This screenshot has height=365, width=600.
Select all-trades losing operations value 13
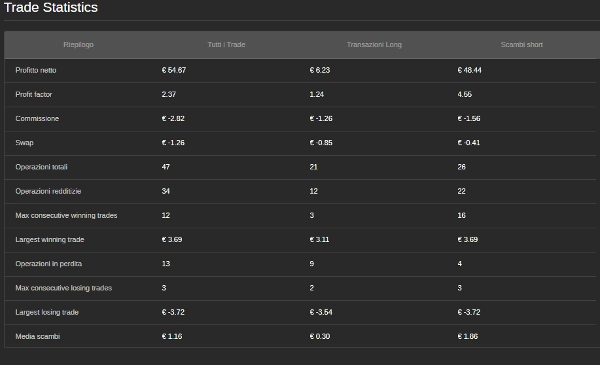(166, 264)
